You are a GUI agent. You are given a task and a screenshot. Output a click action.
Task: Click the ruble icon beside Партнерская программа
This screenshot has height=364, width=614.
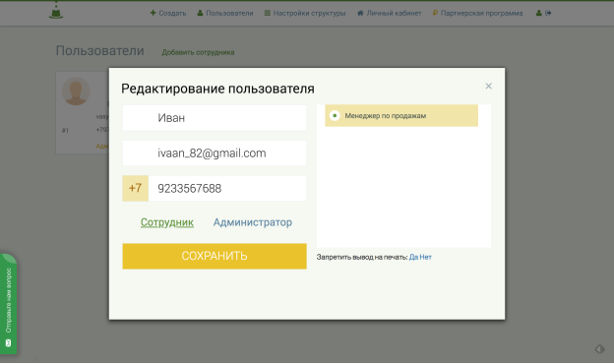tap(435, 13)
